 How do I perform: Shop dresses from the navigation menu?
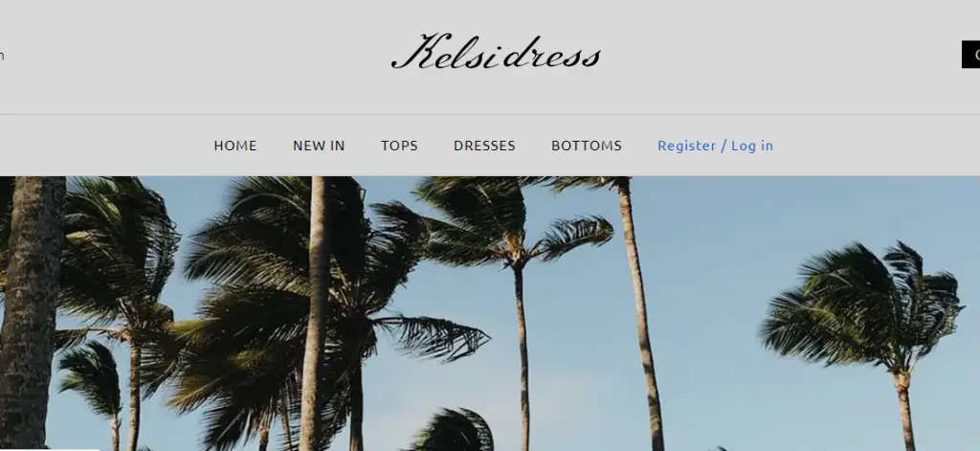[484, 146]
